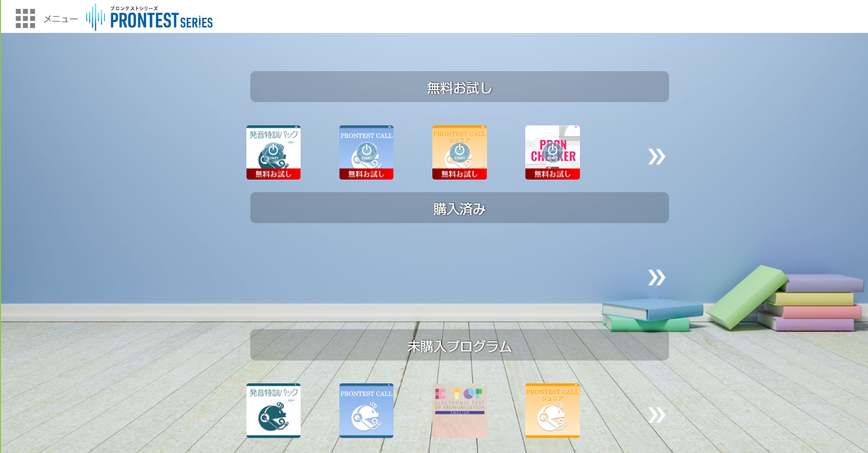
Task: Start PRON CHECKER free trial
Action: [x=552, y=152]
